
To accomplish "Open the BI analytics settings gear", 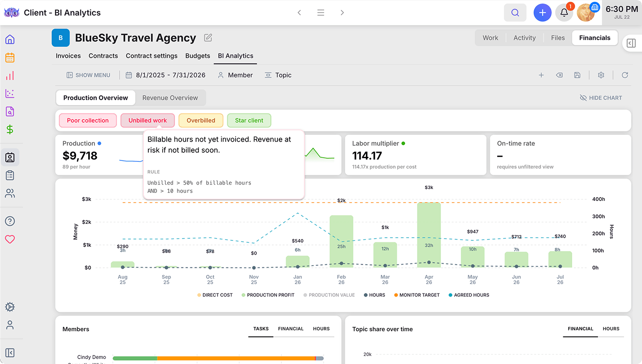I will pyautogui.click(x=601, y=75).
